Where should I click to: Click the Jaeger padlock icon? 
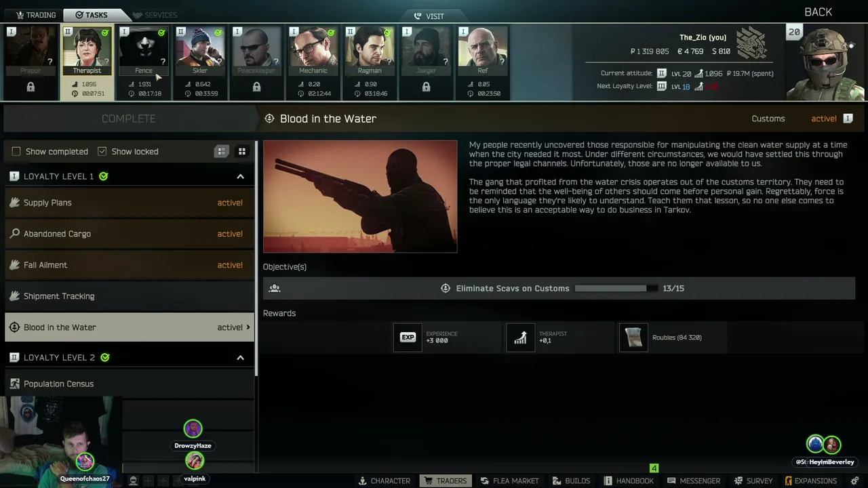tap(426, 87)
